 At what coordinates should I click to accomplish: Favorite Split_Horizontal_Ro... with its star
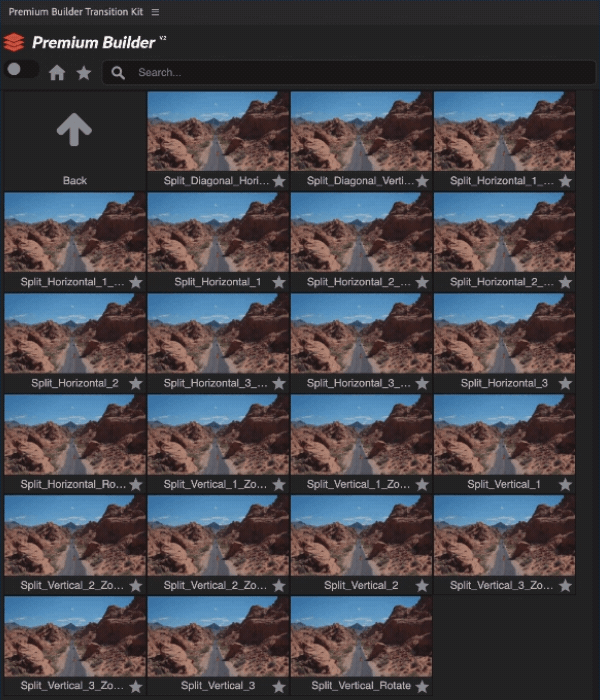tap(136, 484)
